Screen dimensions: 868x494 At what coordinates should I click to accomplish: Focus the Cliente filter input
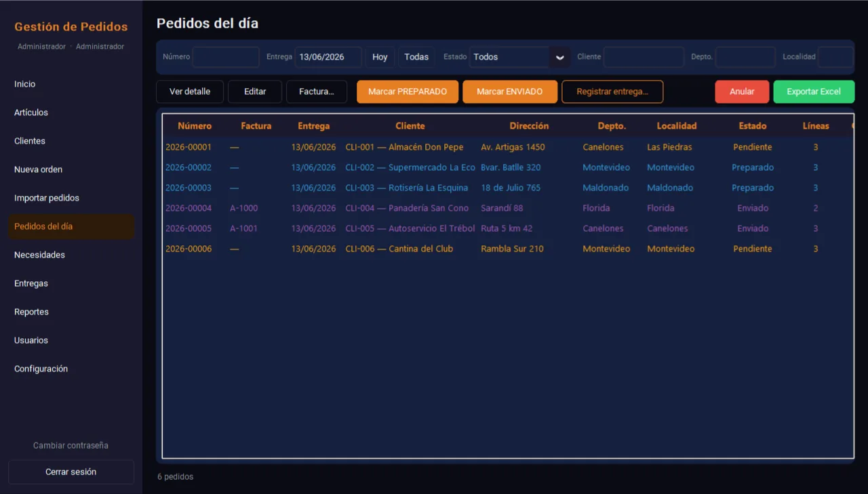point(644,57)
